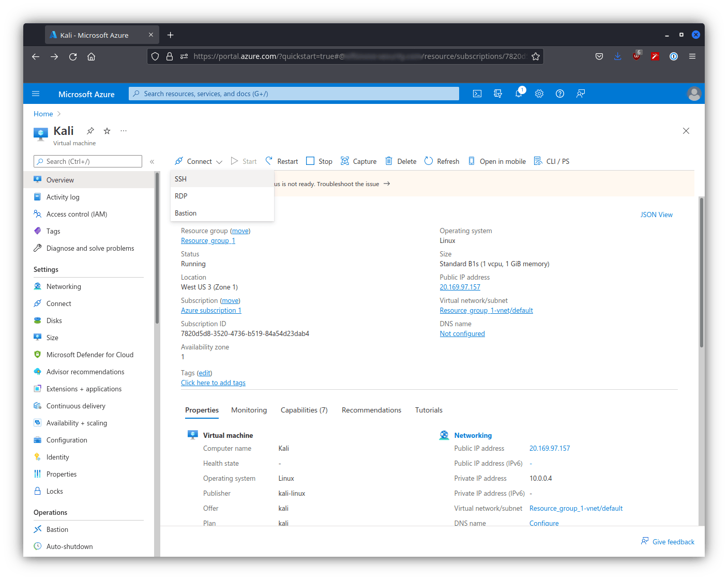Focus the Search resources input field

(x=294, y=94)
